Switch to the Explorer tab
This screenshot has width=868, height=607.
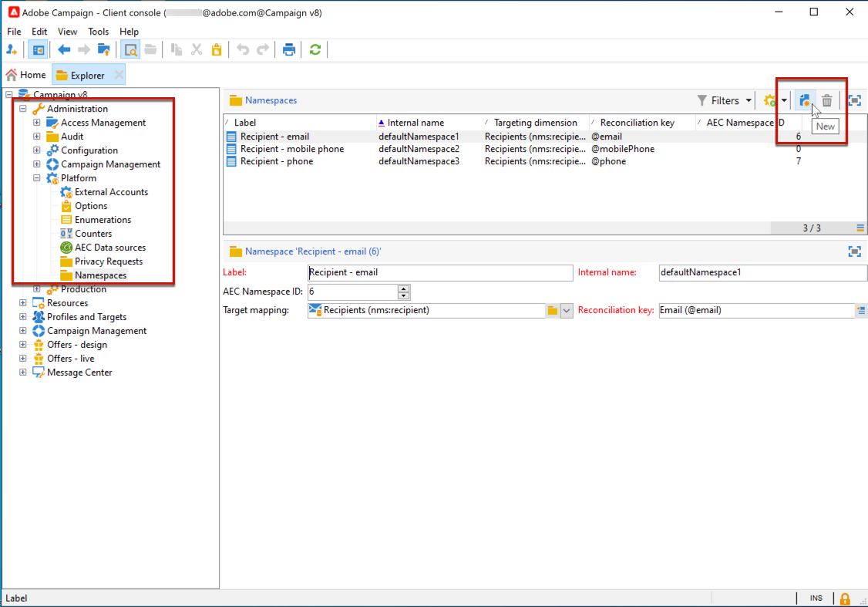point(82,75)
